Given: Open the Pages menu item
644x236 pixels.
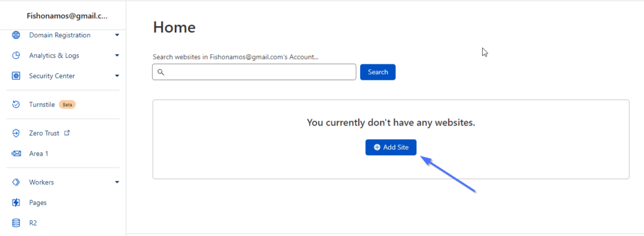Looking at the screenshot, I should (38, 202).
